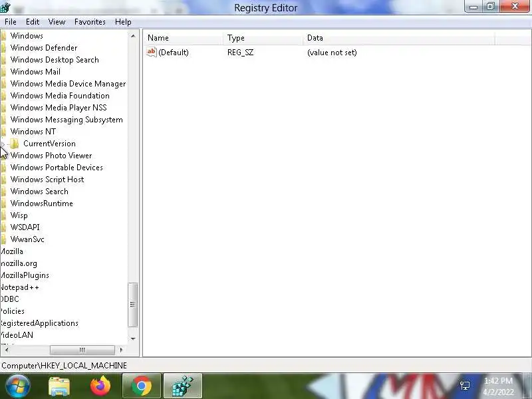Viewport: 532px width, 399px height.
Task: Select the (Default) value name
Action: click(174, 53)
